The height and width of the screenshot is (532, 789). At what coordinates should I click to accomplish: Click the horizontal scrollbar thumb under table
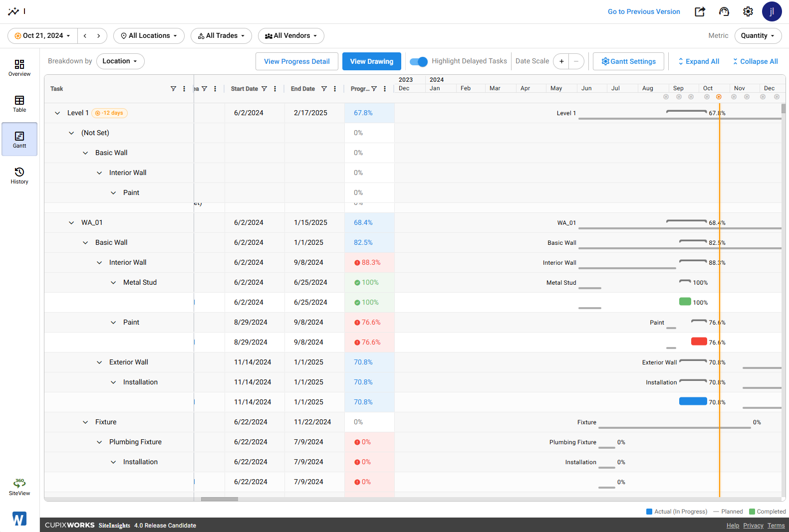click(220, 499)
